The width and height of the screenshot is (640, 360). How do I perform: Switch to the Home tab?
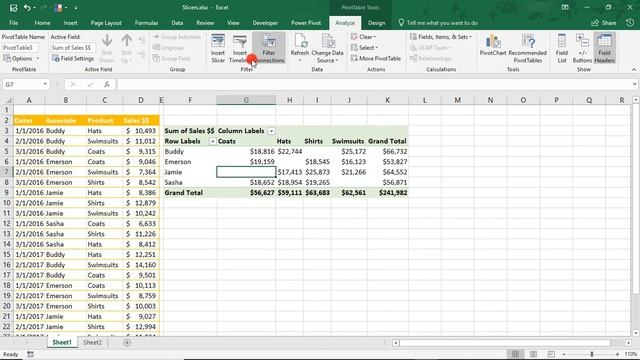tap(42, 23)
